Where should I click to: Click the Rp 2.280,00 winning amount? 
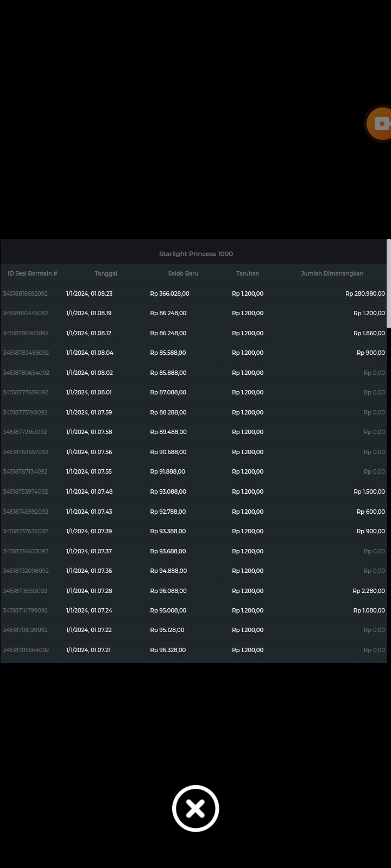coord(369,591)
